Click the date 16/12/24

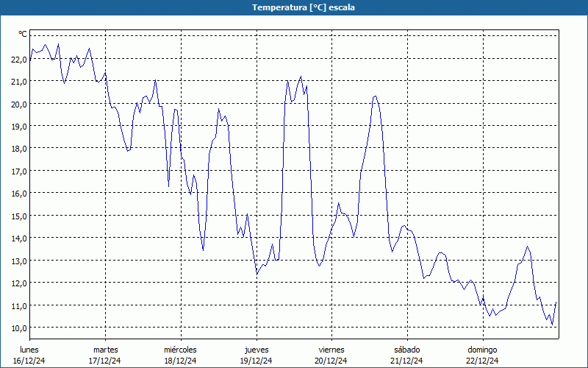click(x=29, y=361)
